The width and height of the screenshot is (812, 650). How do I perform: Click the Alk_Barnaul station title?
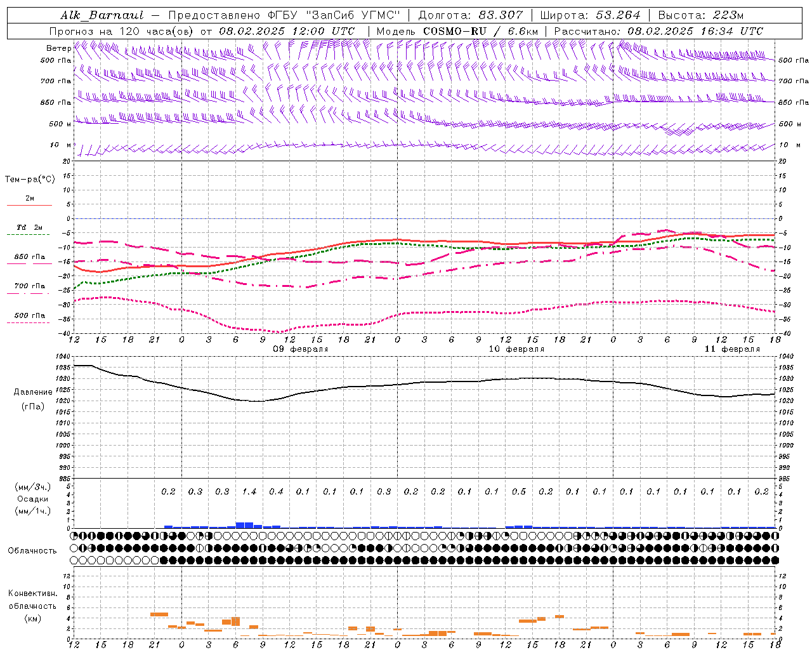102,15
